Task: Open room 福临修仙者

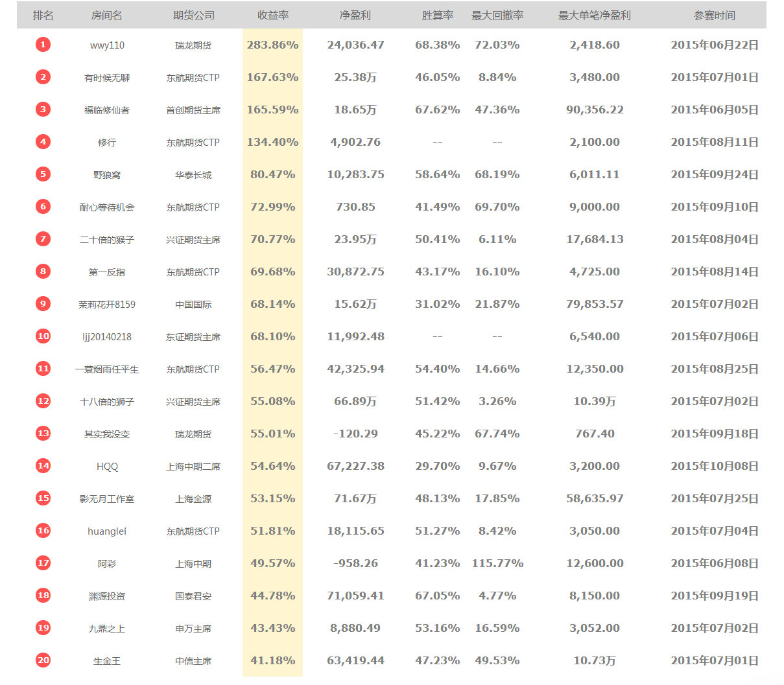Action: coord(107,110)
